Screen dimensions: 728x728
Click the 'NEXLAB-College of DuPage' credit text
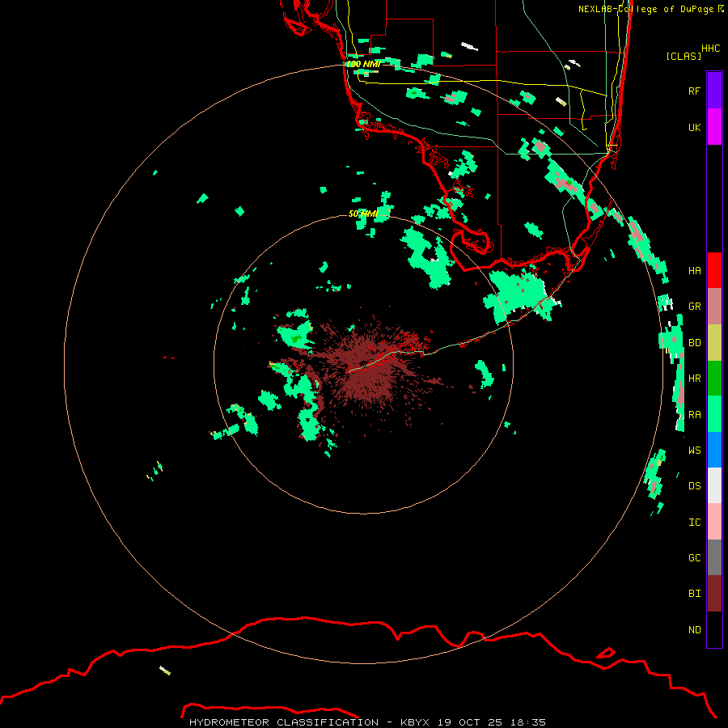pyautogui.click(x=646, y=9)
